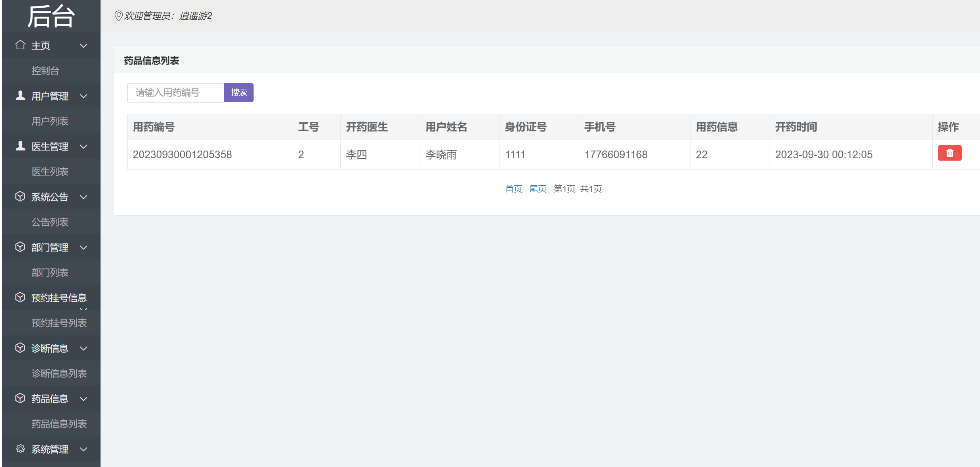Select the 用户管理 user icon
This screenshot has width=980, height=467.
[x=20, y=96]
